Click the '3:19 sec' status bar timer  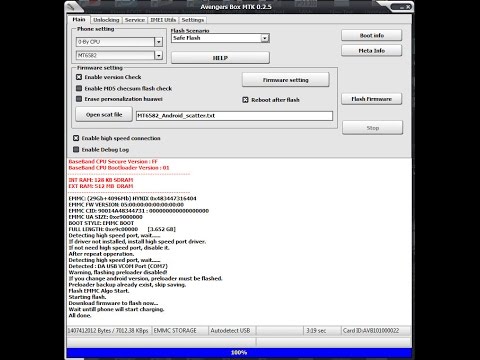pyautogui.click(x=323, y=331)
